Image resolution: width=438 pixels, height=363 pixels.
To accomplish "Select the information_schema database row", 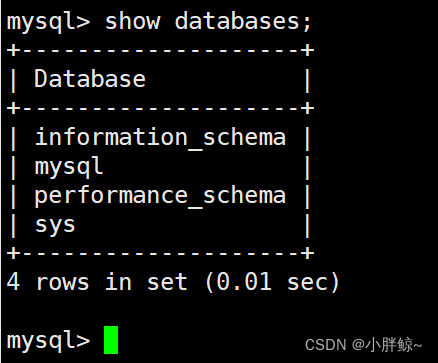I will [x=160, y=138].
